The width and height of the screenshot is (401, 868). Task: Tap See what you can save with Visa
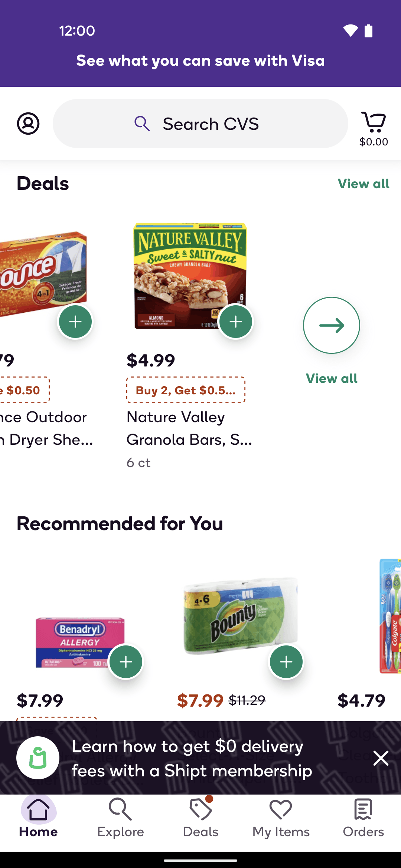(x=200, y=60)
